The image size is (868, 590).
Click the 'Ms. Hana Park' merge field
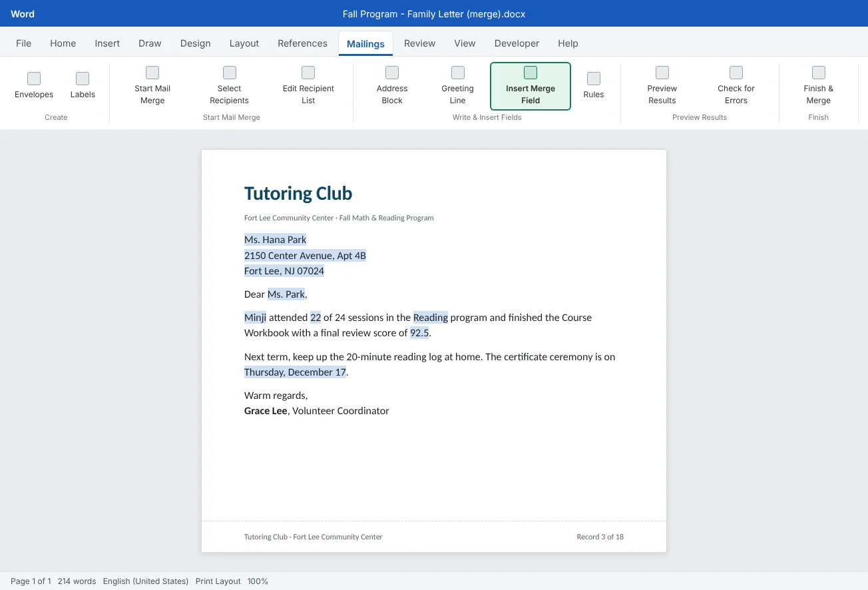tap(276, 240)
